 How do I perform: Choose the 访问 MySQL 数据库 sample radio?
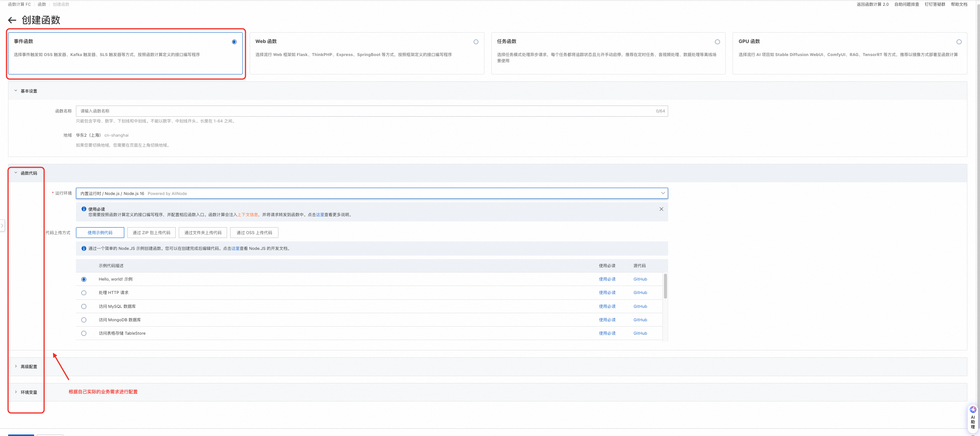pyautogui.click(x=84, y=306)
